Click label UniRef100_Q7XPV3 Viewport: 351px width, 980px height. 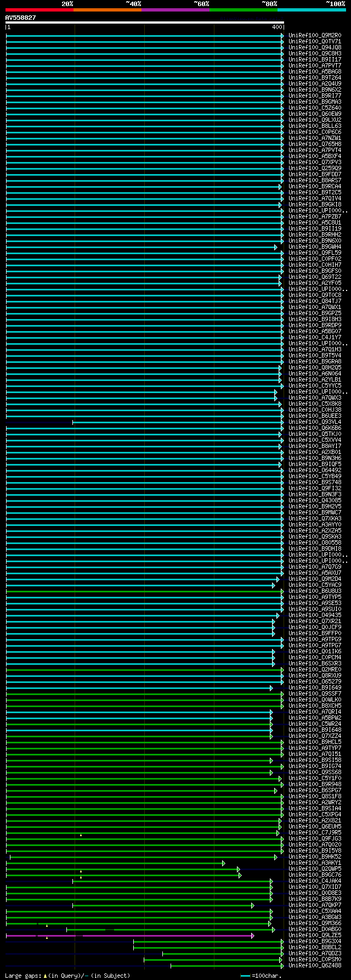click(x=315, y=162)
